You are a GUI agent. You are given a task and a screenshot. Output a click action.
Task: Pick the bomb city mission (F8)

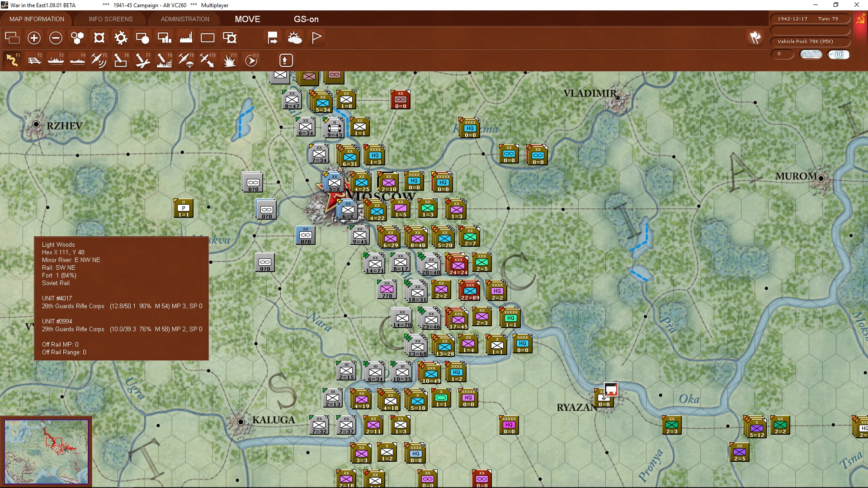click(x=164, y=60)
